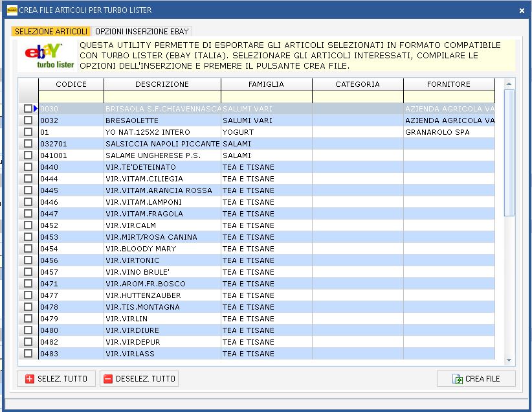
Task: Check the box for article 0030
Action: [x=28, y=109]
